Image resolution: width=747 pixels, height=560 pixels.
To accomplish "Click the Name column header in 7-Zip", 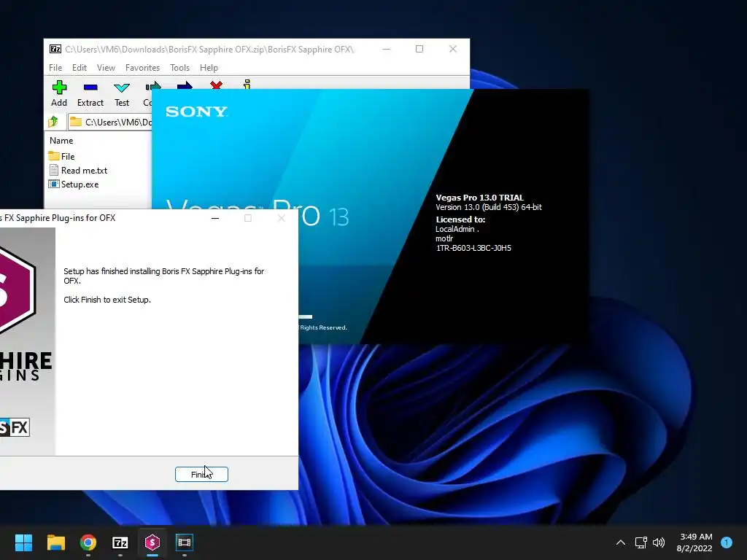I will coord(61,141).
